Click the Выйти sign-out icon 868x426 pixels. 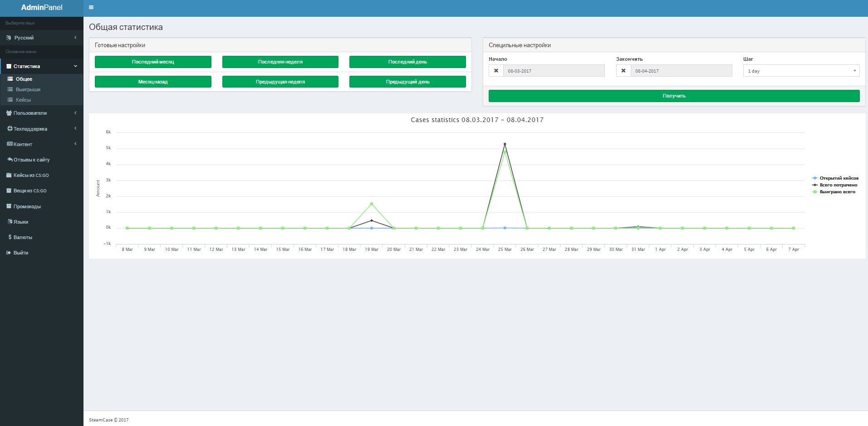[9, 253]
